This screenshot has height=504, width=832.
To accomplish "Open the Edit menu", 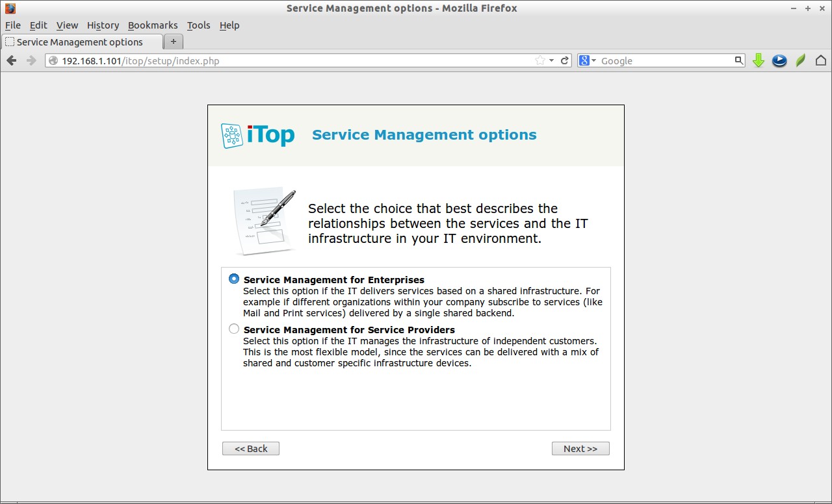I will point(38,25).
